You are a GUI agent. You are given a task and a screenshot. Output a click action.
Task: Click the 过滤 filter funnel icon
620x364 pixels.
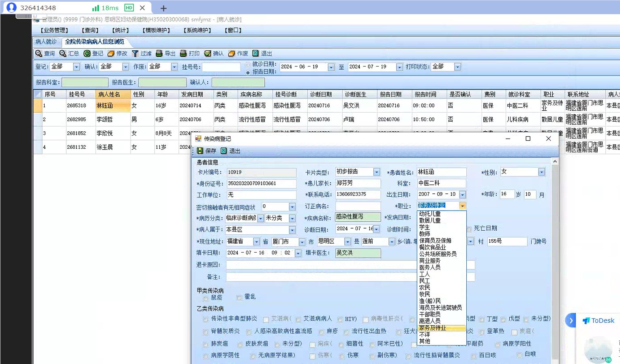[135, 54]
